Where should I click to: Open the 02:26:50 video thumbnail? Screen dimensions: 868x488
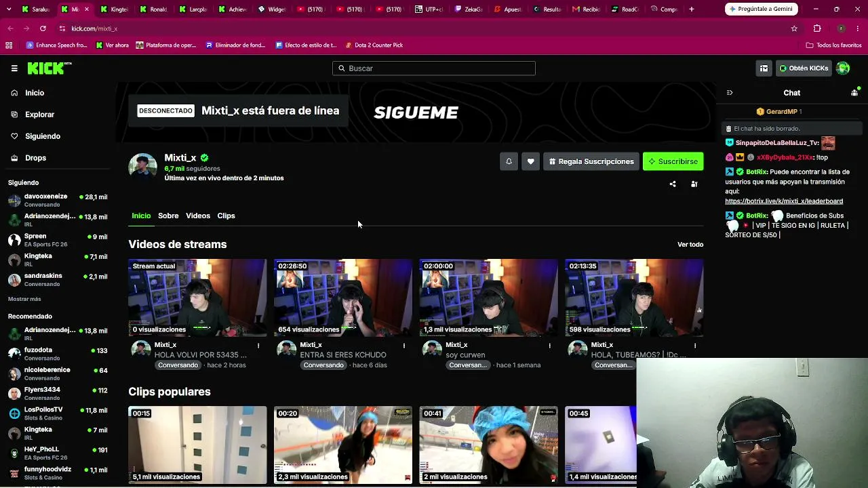(x=343, y=298)
